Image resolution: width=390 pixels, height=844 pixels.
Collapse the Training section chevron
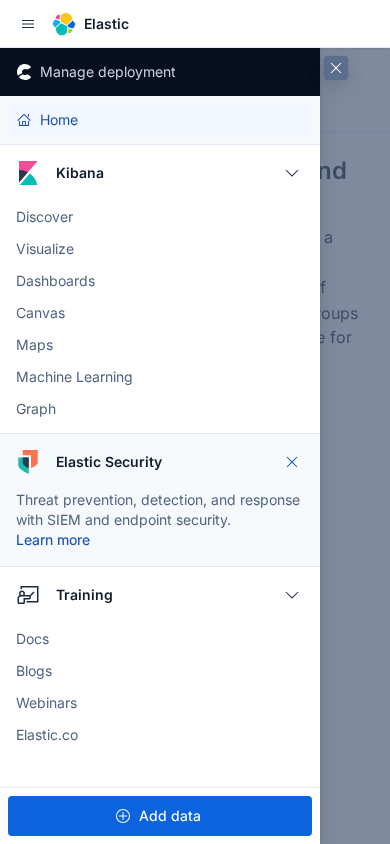click(292, 595)
